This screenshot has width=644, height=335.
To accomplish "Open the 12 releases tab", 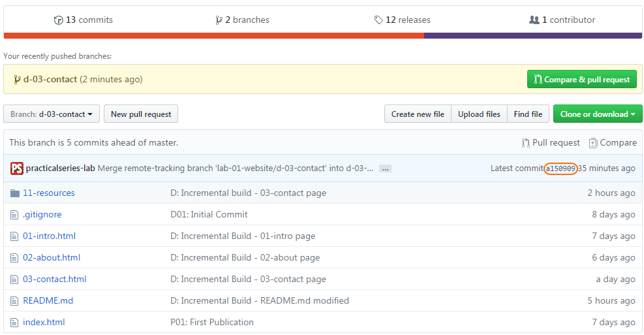I will (403, 20).
